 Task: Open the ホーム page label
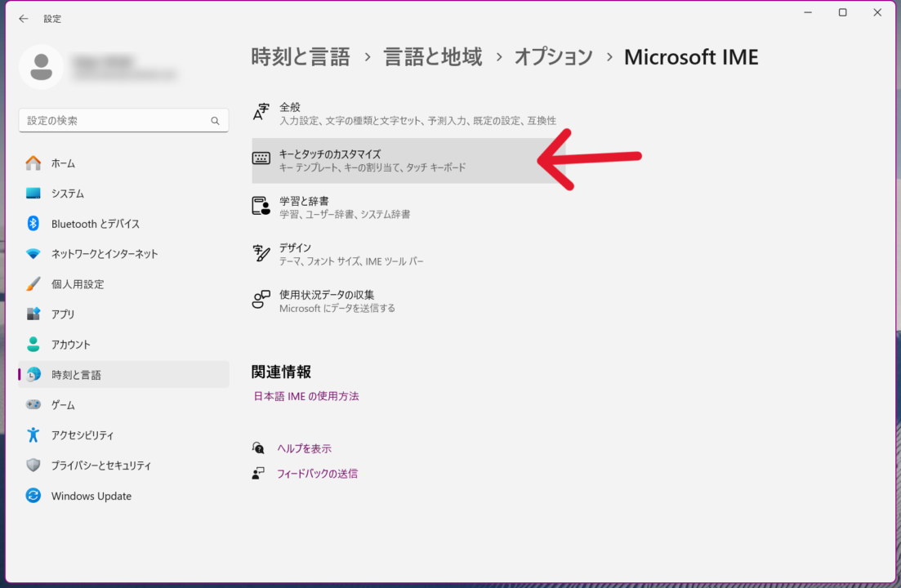tap(63, 163)
